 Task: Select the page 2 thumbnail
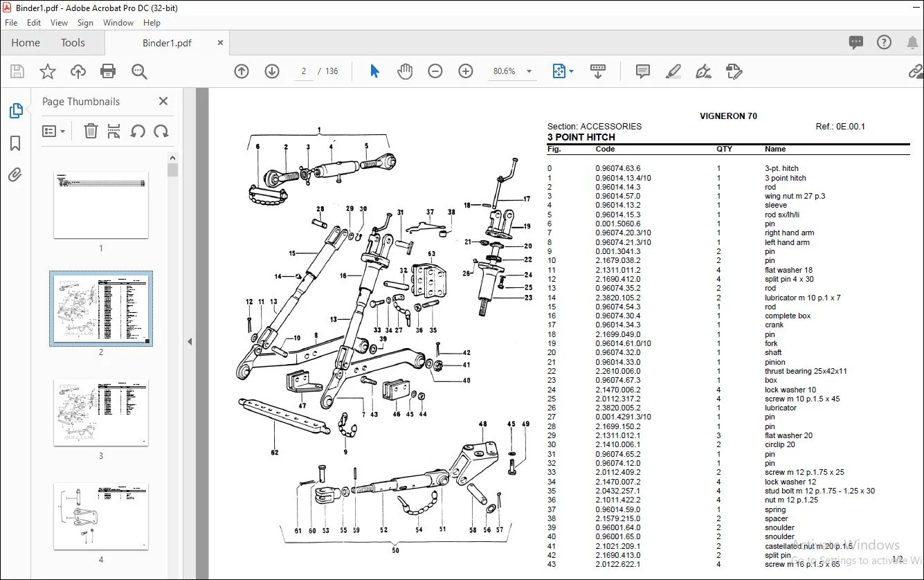(101, 309)
